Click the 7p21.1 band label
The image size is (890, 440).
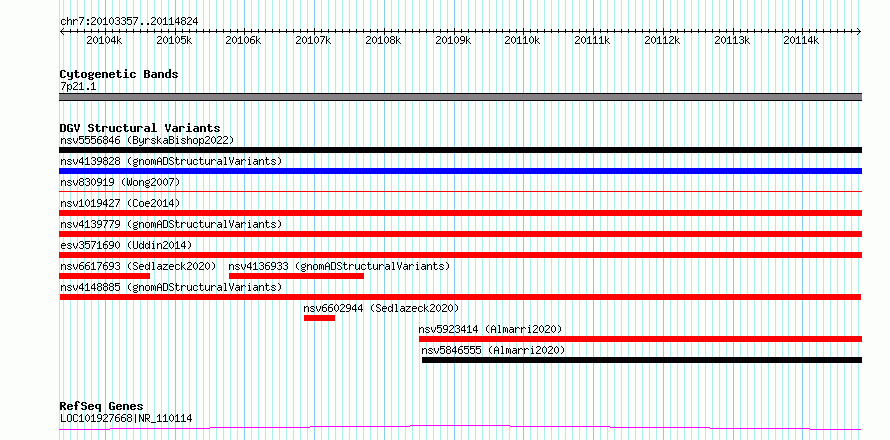(x=78, y=87)
